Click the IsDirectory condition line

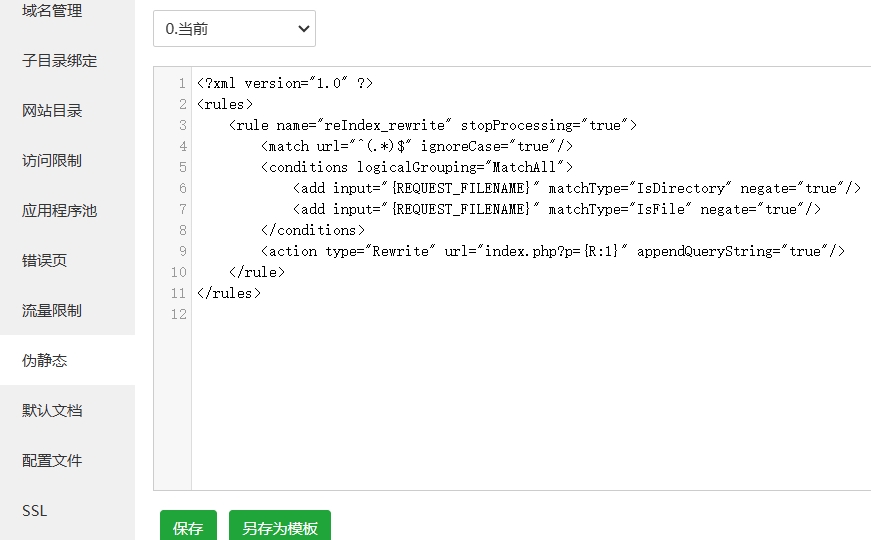coord(576,188)
